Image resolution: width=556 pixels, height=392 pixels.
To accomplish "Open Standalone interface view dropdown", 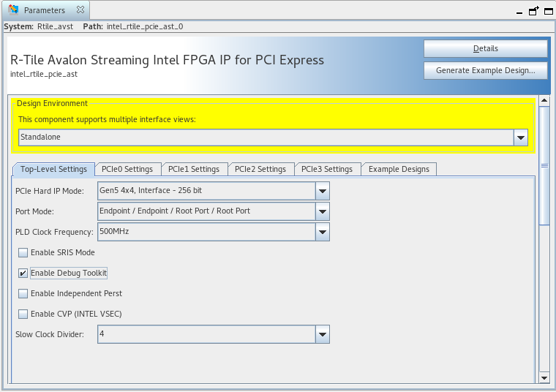I will 521,137.
